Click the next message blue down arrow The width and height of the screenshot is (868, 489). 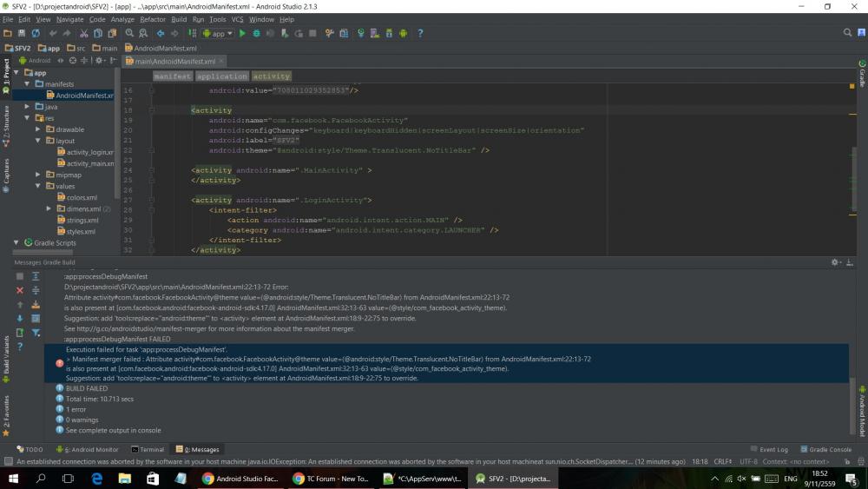coord(20,319)
